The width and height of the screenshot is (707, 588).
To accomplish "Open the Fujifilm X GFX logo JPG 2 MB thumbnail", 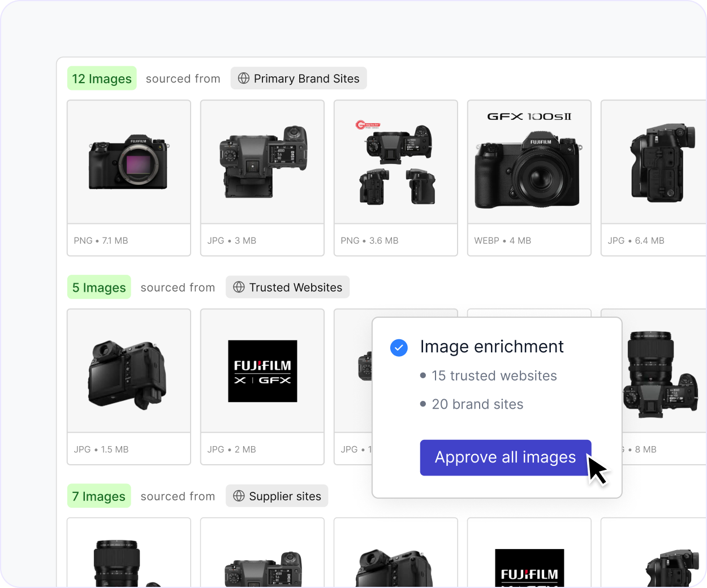I will click(x=262, y=371).
